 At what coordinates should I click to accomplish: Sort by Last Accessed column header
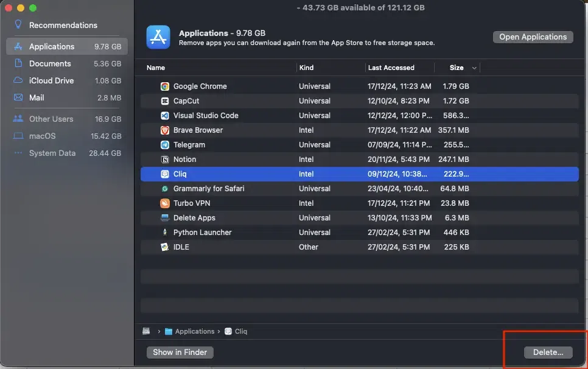tap(391, 68)
